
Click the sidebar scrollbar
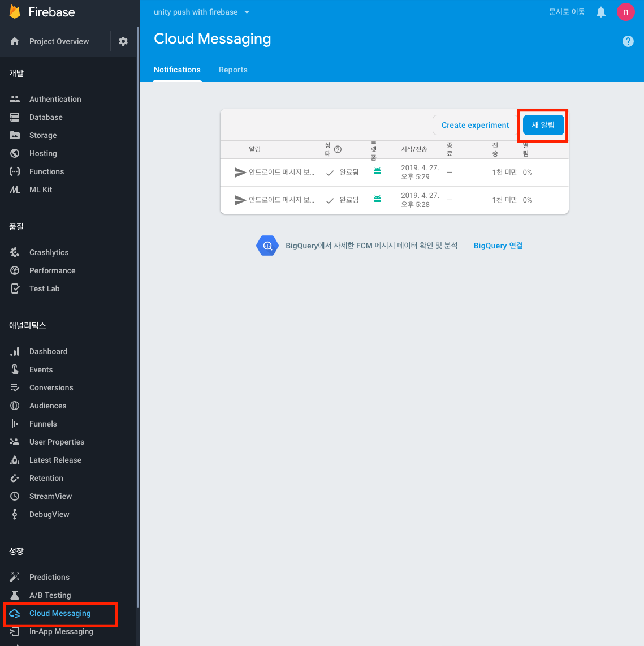[137, 317]
